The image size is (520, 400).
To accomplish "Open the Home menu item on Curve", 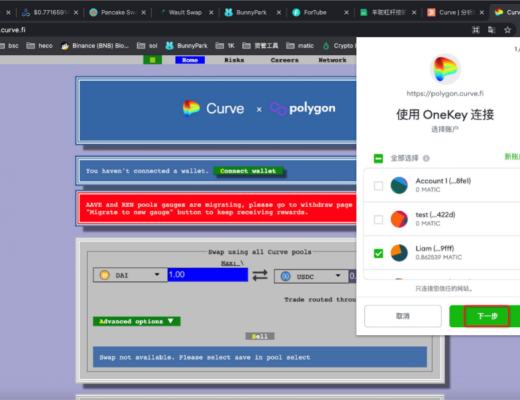I will pyautogui.click(x=190, y=60).
